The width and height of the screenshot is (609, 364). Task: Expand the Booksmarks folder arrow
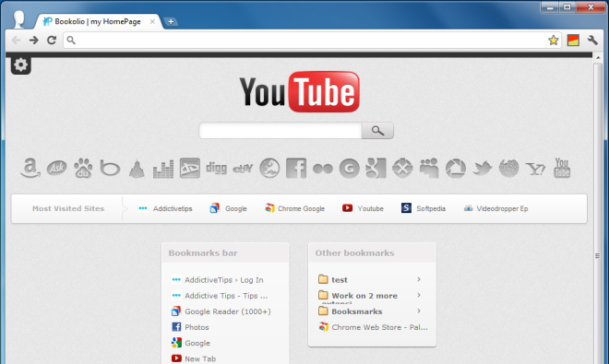tap(419, 311)
